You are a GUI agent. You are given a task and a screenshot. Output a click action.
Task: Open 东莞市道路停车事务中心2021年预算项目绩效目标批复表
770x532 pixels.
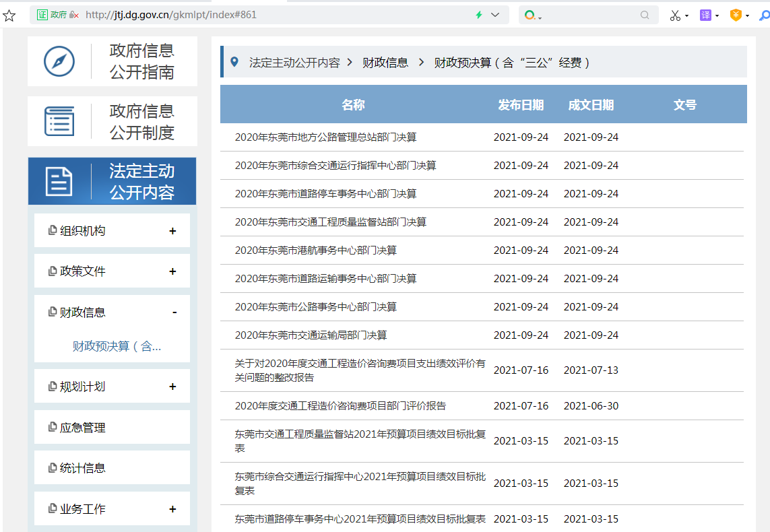360,519
